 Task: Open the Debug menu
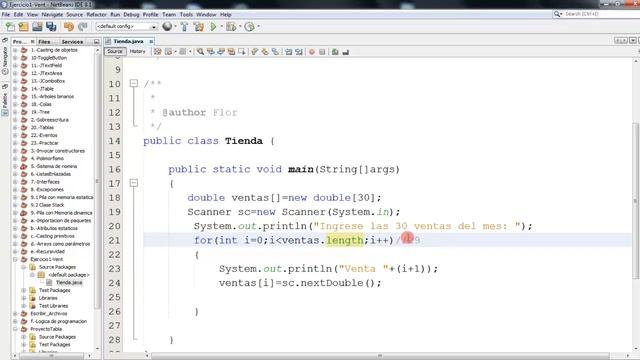(x=131, y=15)
